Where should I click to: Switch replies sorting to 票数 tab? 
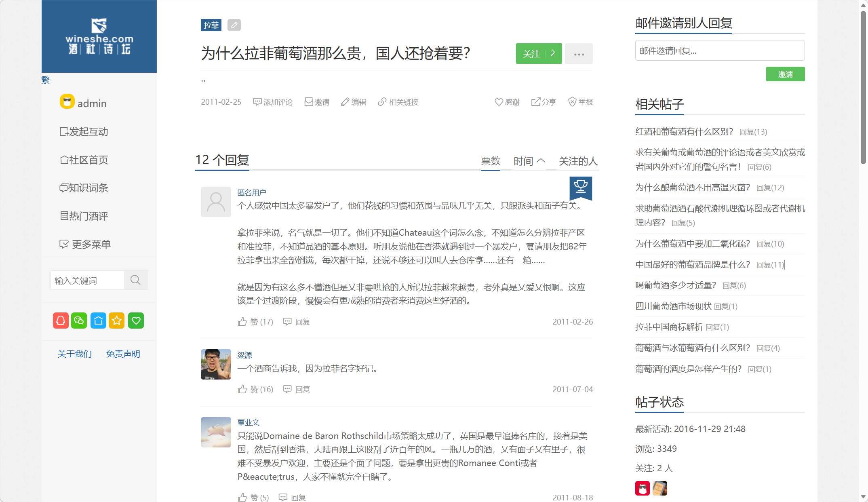(x=490, y=160)
